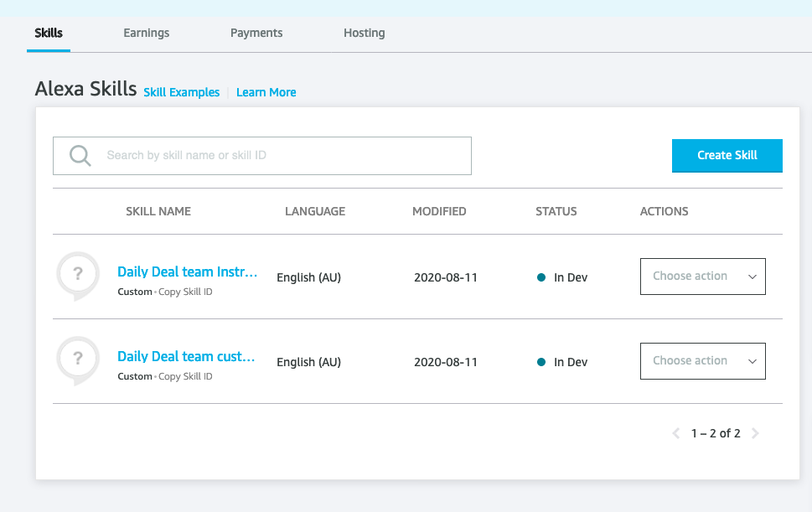This screenshot has height=512, width=812.
Task: Open the Daily Deal team Instr… skill
Action: [x=187, y=272]
